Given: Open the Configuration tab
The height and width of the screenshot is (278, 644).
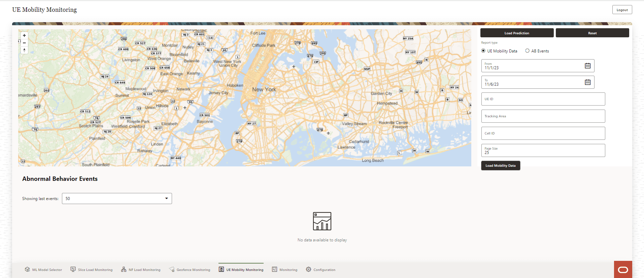Looking at the screenshot, I should click(x=320, y=270).
